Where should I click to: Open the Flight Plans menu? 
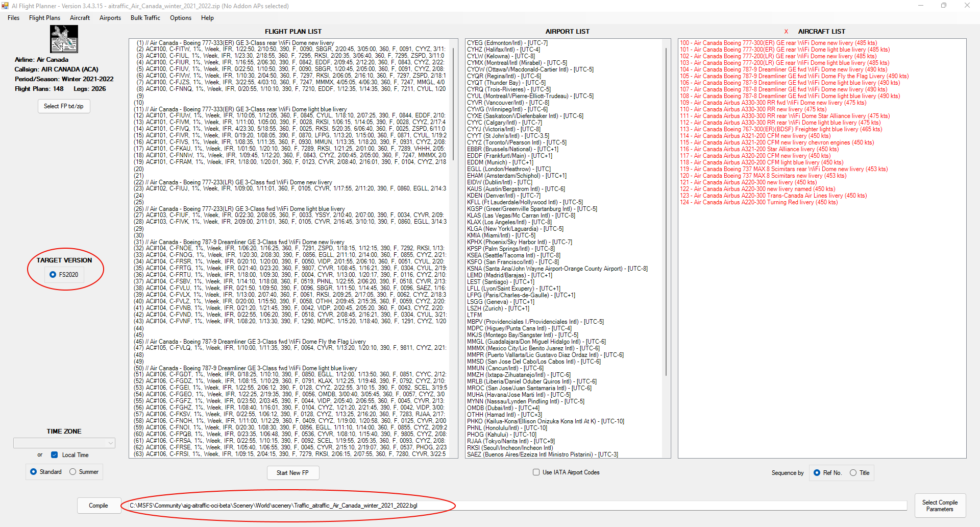click(x=44, y=18)
